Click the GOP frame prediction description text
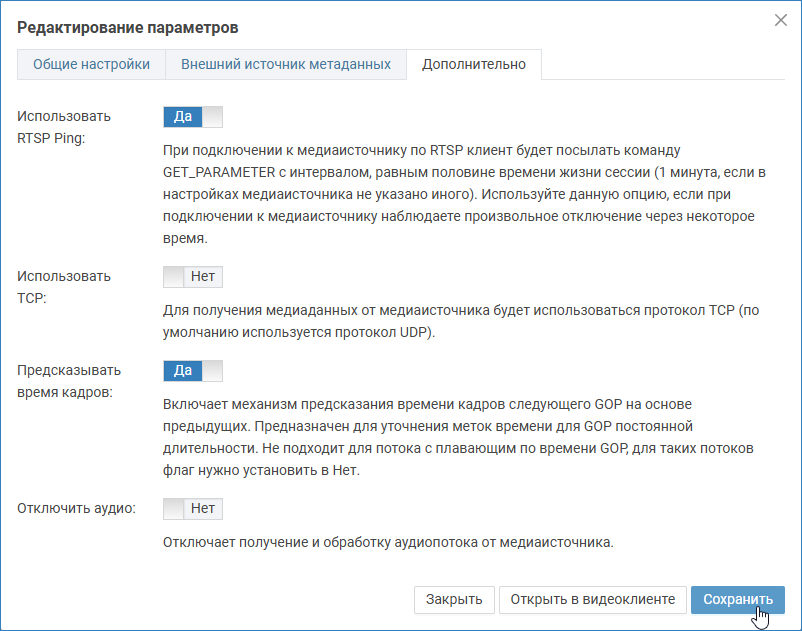This screenshot has width=802, height=631. click(x=458, y=436)
